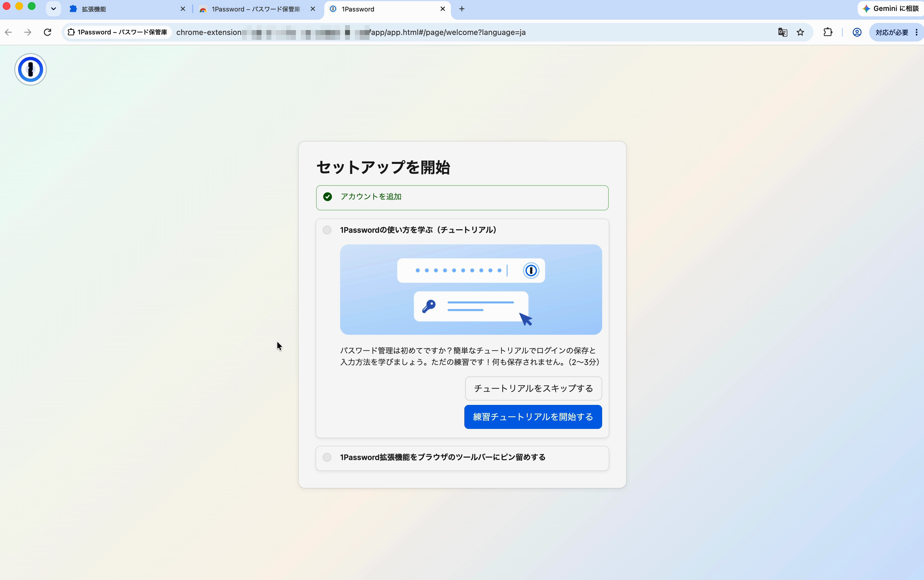Image resolution: width=924 pixels, height=580 pixels.
Task: Open the Chrome profile avatar icon
Action: click(x=857, y=32)
